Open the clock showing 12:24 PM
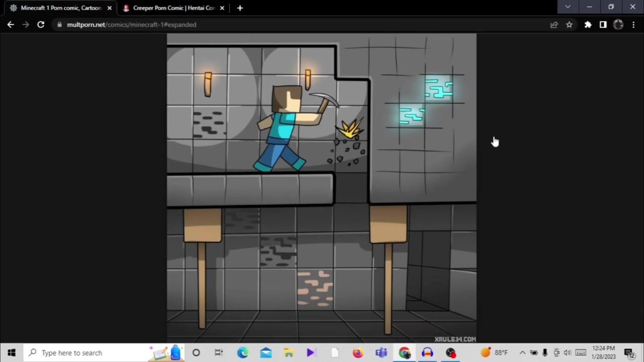This screenshot has height=362, width=644. (x=603, y=352)
